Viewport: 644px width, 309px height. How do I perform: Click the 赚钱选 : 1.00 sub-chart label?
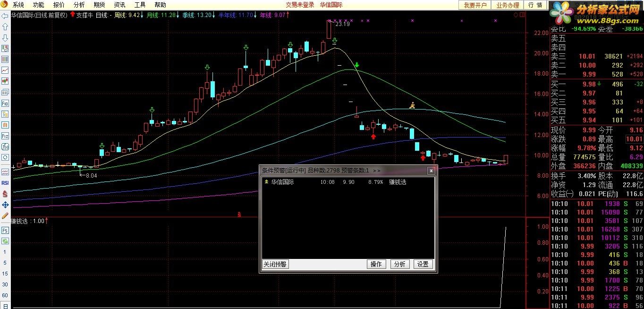point(27,221)
